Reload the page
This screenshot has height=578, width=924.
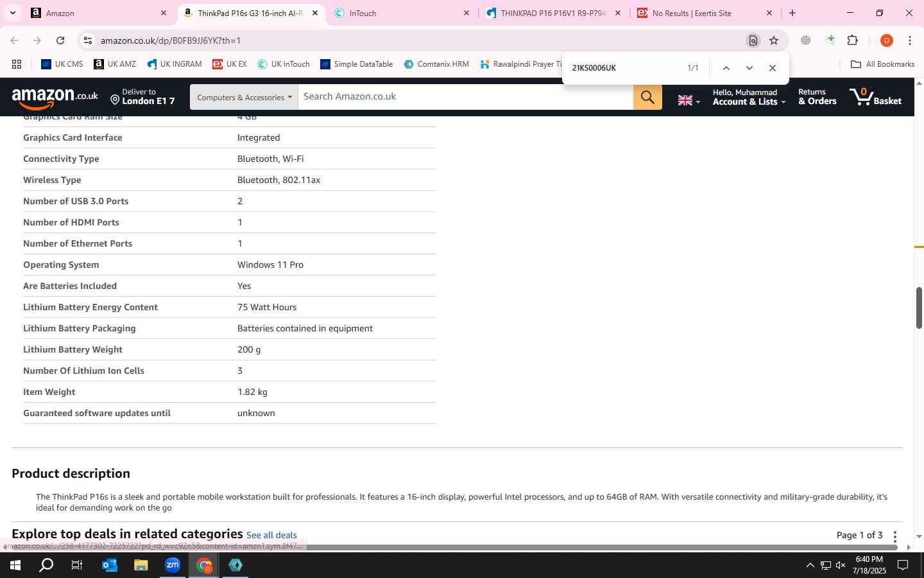click(60, 40)
